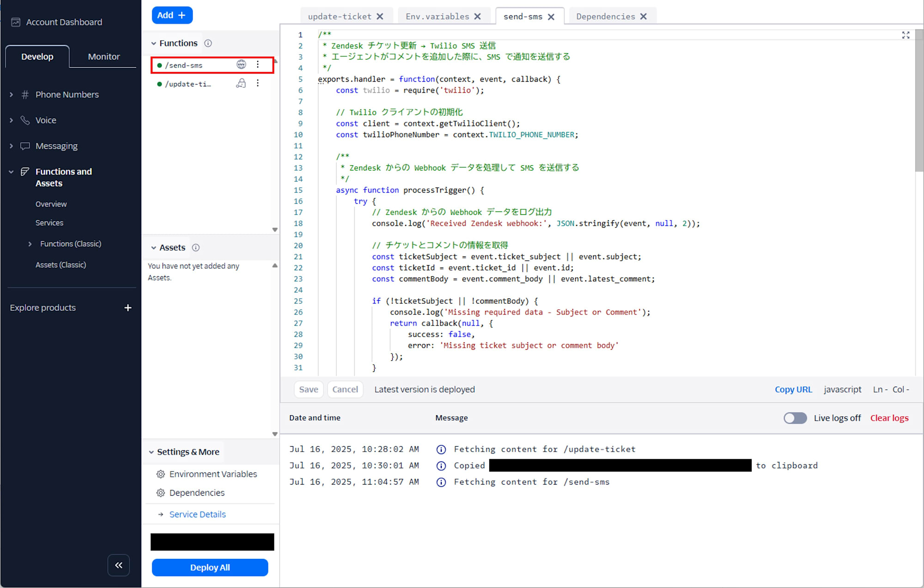This screenshot has width=924, height=588.
Task: Close the update-ticket tab
Action: pyautogui.click(x=380, y=16)
